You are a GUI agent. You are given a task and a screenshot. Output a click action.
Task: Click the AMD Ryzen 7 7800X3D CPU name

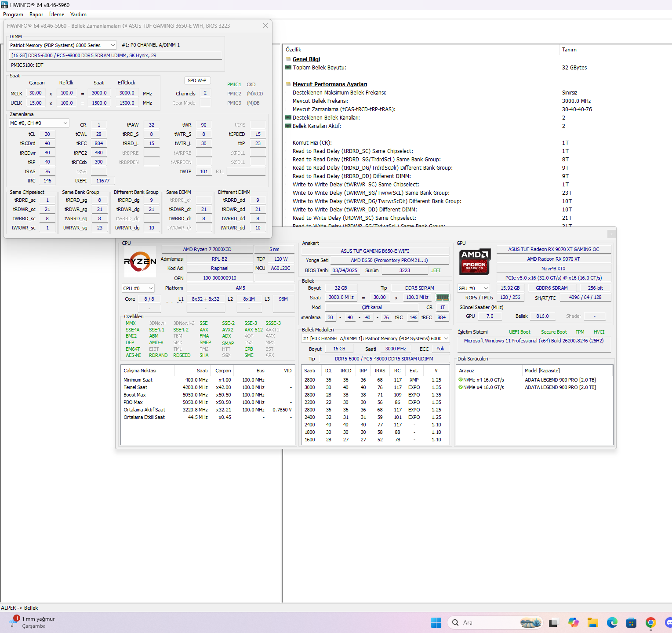click(207, 249)
